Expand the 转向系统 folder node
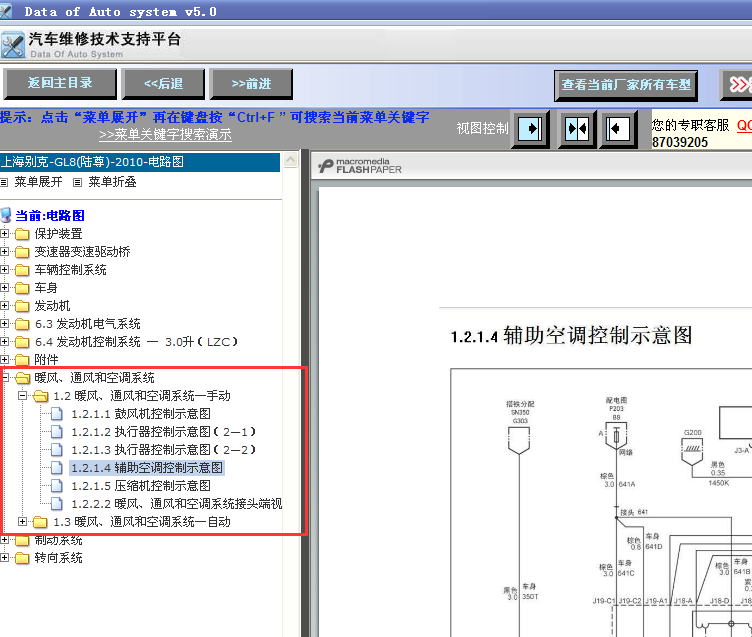752x637 pixels. pyautogui.click(x=4, y=557)
